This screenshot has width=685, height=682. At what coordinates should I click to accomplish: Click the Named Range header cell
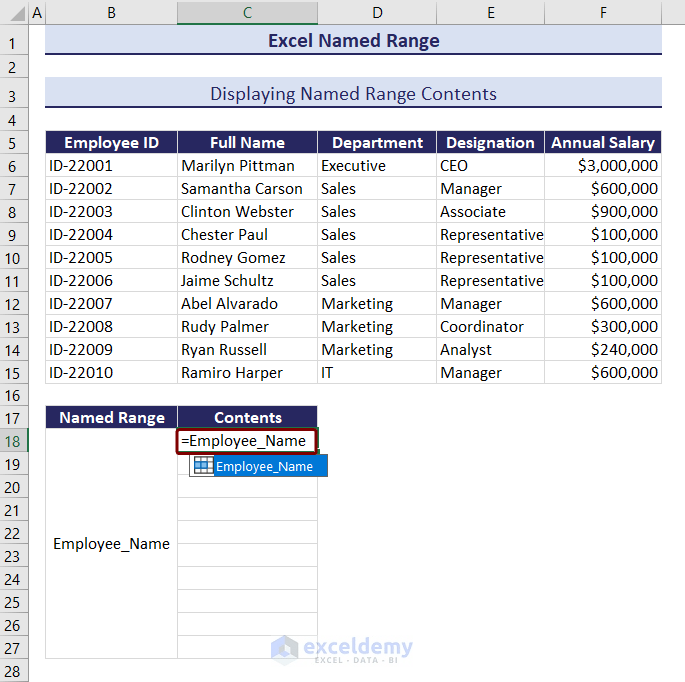[x=111, y=417]
